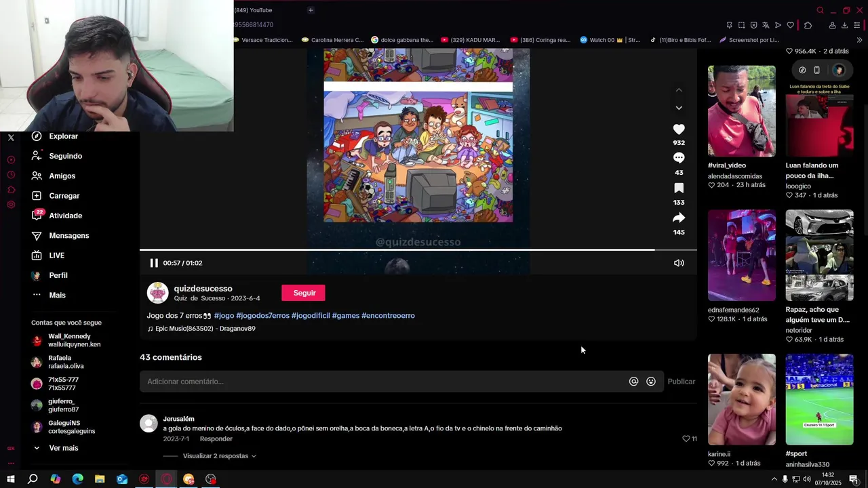Go to next video with down chevron
868x488 pixels.
(679, 108)
